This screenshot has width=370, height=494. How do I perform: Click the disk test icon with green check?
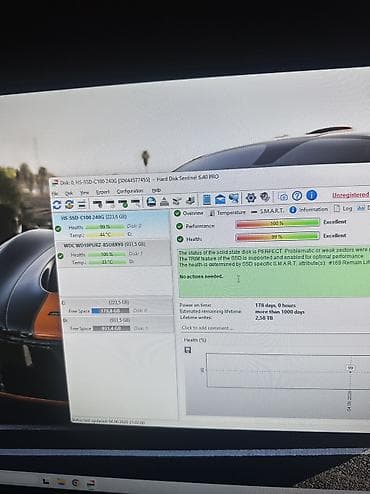click(x=123, y=203)
